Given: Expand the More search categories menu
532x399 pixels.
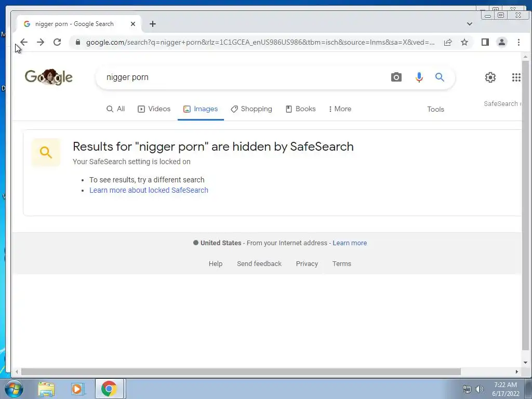Looking at the screenshot, I should point(340,109).
